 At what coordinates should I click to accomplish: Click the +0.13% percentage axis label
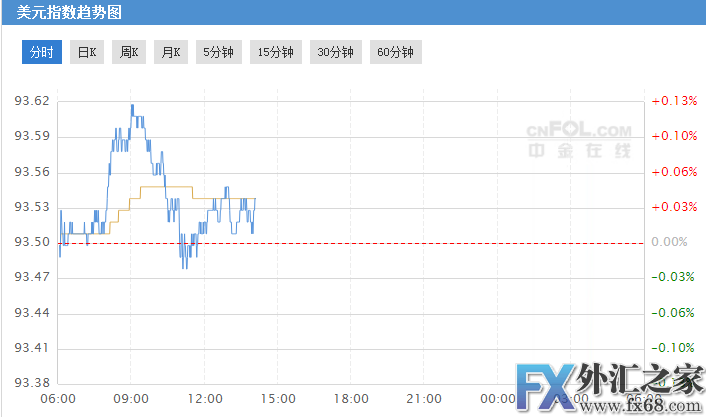pyautogui.click(x=673, y=101)
